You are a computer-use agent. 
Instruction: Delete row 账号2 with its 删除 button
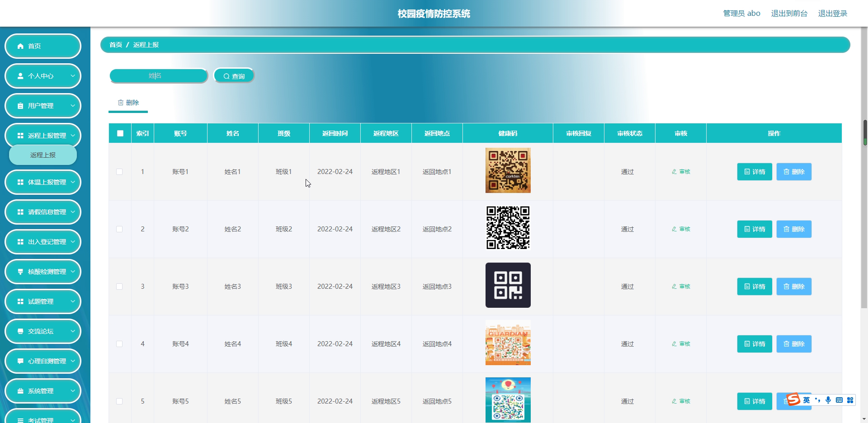point(794,229)
